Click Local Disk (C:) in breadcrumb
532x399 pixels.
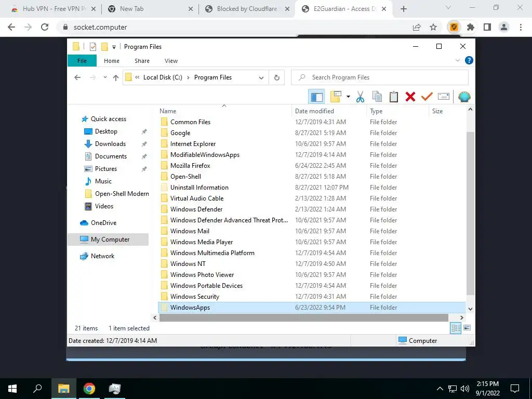[x=163, y=77]
